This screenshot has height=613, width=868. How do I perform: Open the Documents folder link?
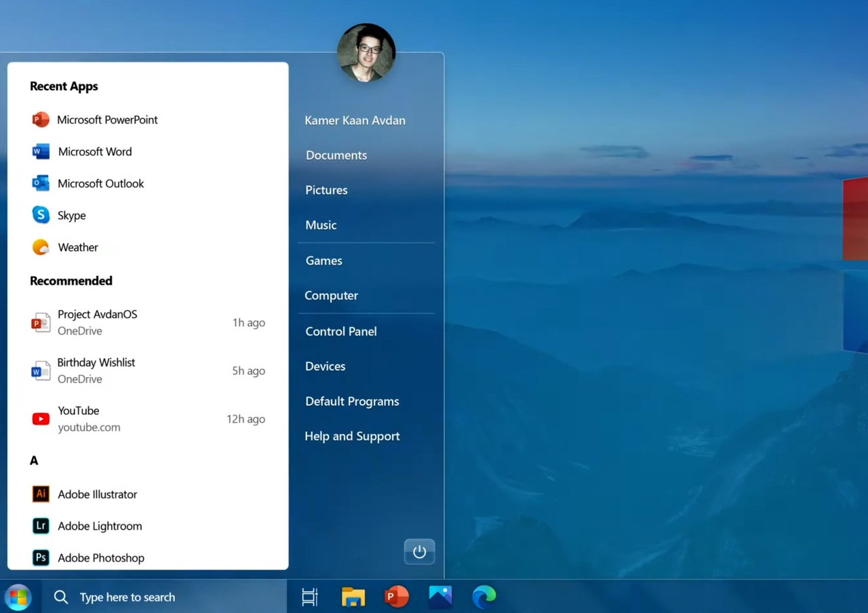(336, 155)
